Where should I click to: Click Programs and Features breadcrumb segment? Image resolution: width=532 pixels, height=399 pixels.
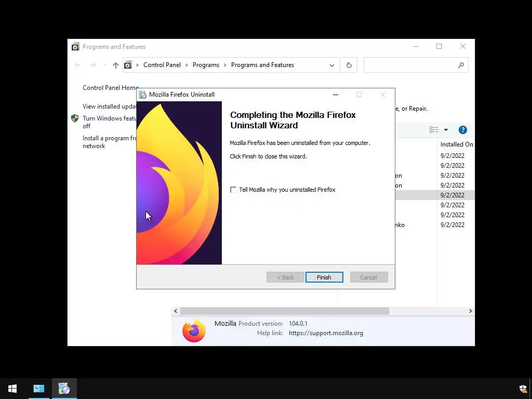coord(262,65)
